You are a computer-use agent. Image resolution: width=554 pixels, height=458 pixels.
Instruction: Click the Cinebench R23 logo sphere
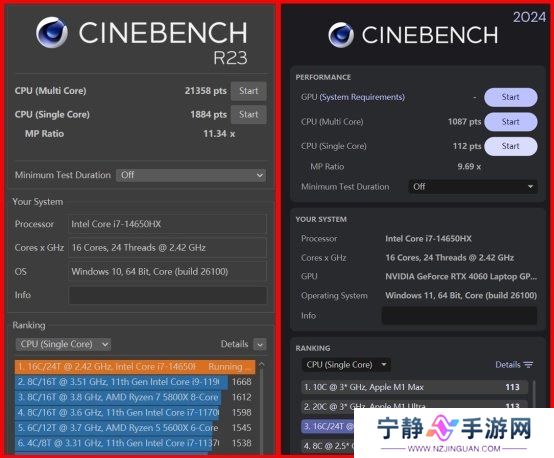click(x=52, y=32)
